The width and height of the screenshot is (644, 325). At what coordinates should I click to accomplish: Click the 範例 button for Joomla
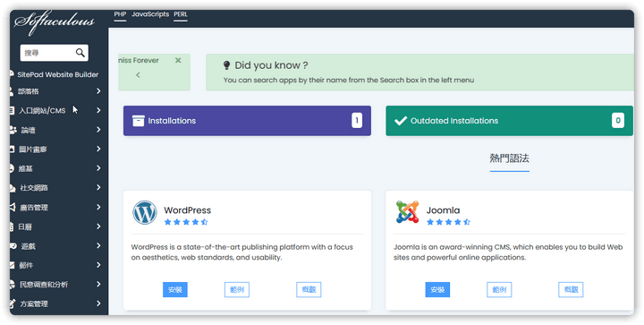pos(499,290)
